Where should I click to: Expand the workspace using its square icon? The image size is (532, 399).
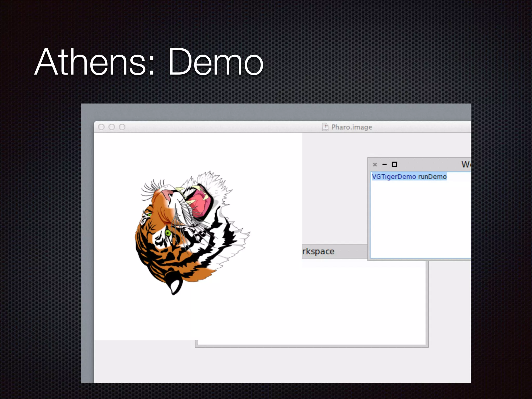tap(394, 164)
